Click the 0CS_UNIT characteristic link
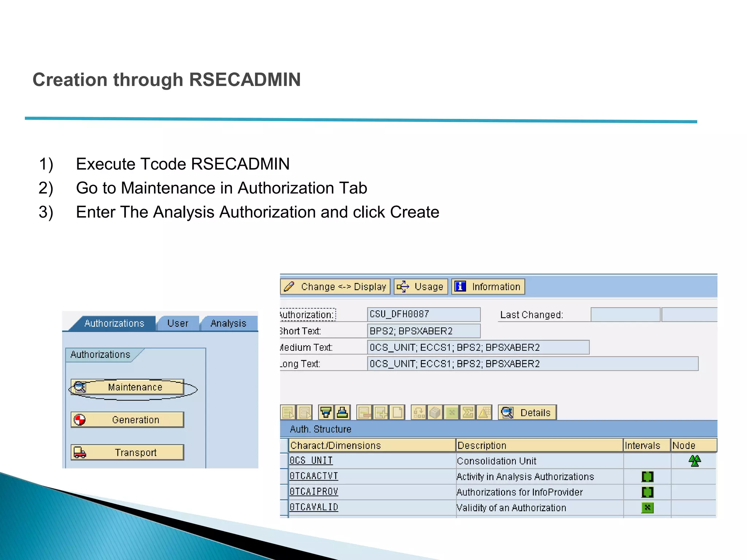Viewport: 747px width, 560px height. (x=311, y=461)
